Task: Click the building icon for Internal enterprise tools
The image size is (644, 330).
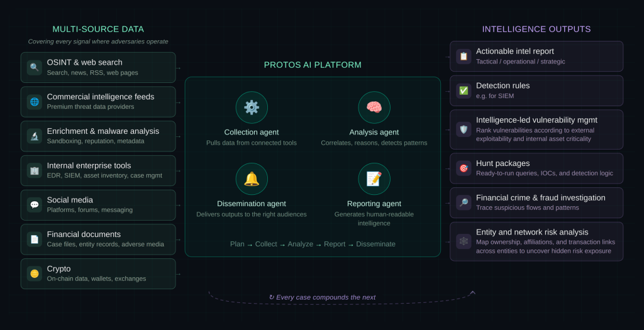Action: point(35,170)
